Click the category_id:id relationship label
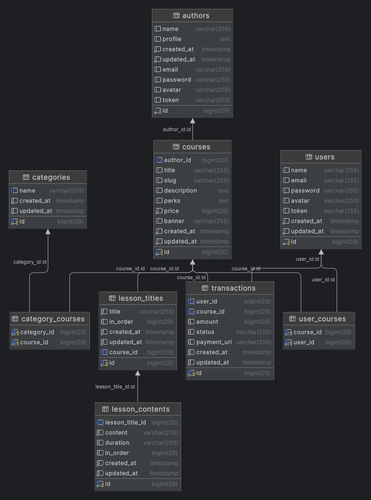This screenshot has height=500, width=371. (x=30, y=262)
